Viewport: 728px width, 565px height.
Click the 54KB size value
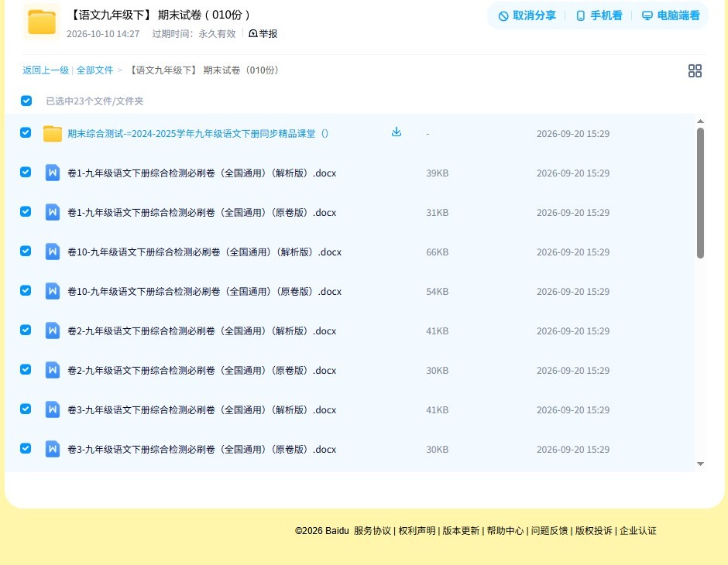coord(438,291)
